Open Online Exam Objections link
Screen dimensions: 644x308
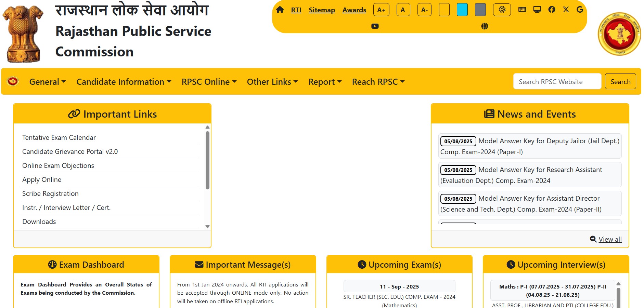[58, 165]
